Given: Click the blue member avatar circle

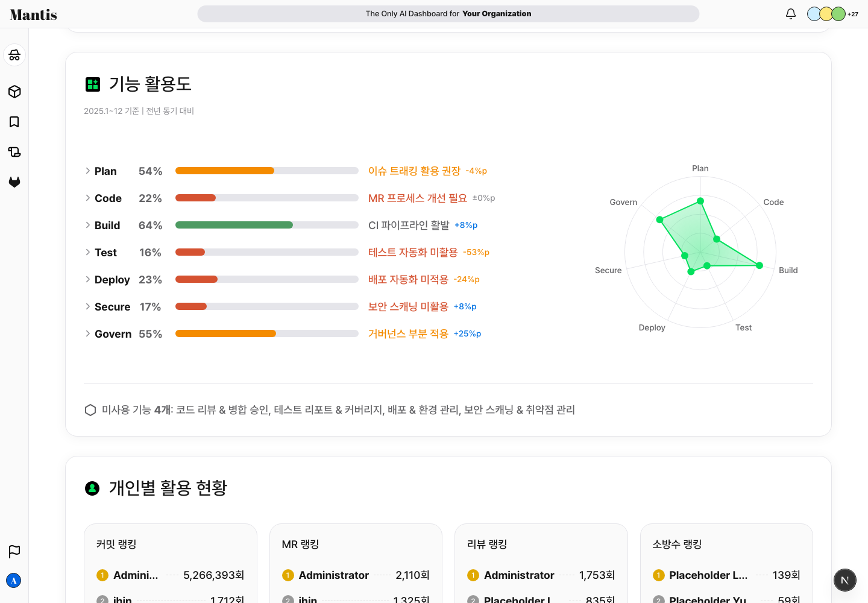Looking at the screenshot, I should (x=814, y=14).
